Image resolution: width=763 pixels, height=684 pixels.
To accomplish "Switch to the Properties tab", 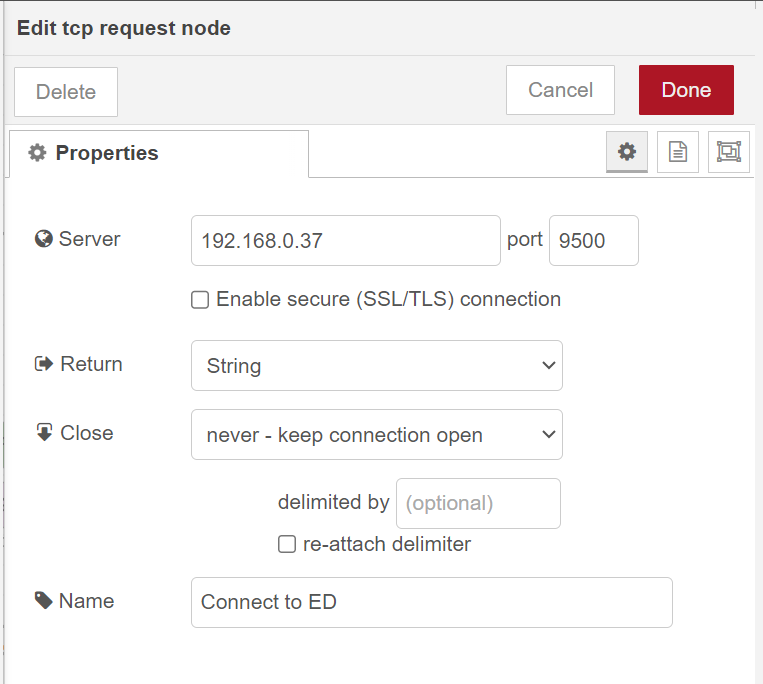I will 158,154.
